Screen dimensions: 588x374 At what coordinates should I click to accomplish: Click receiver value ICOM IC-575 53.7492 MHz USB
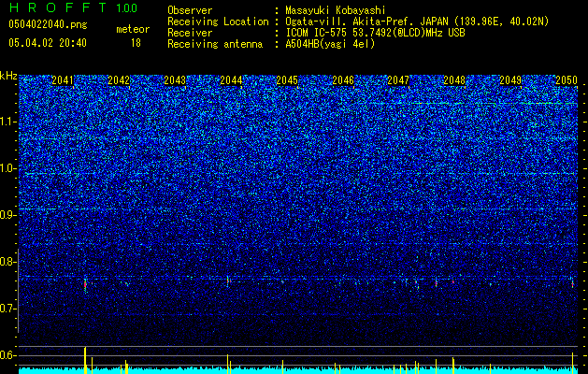tap(375, 33)
